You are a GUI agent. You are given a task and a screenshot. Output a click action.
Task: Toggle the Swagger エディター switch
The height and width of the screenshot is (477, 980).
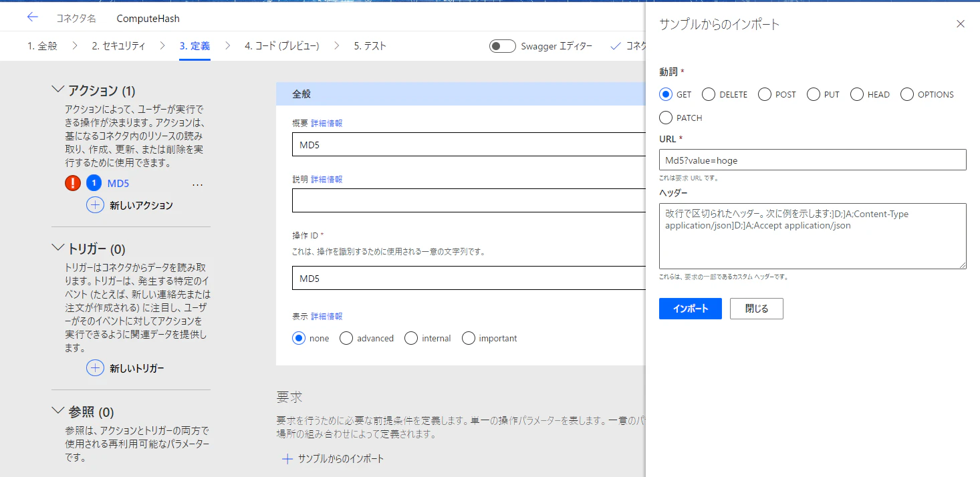coord(503,46)
